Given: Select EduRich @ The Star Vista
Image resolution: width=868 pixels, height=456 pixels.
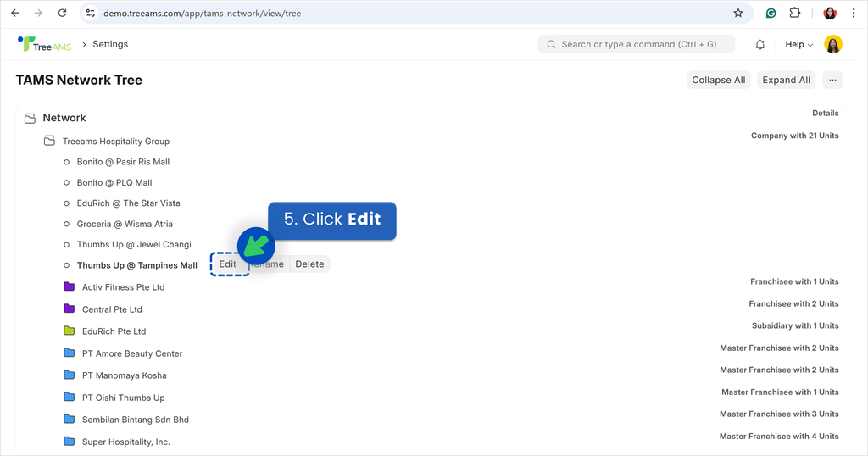Looking at the screenshot, I should 129,203.
